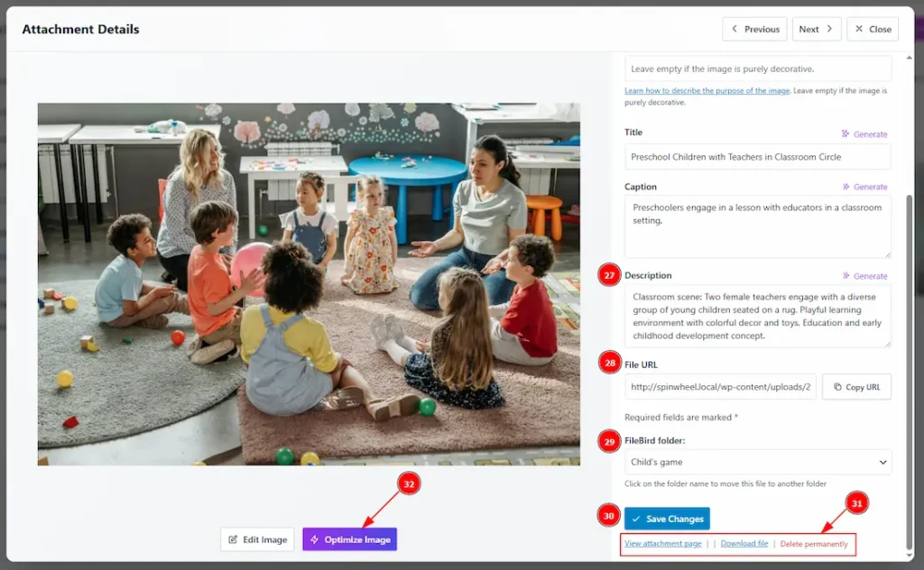
Task: Go to the Next attachment
Action: tap(817, 29)
